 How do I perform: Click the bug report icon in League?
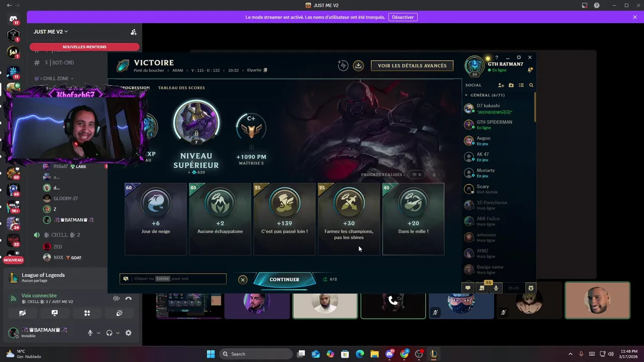tap(531, 288)
